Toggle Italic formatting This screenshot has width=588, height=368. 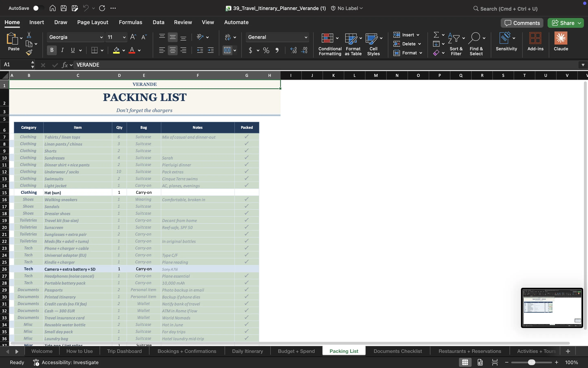click(62, 50)
